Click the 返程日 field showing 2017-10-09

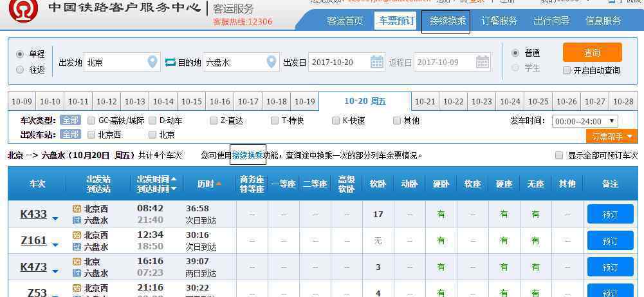(452, 62)
